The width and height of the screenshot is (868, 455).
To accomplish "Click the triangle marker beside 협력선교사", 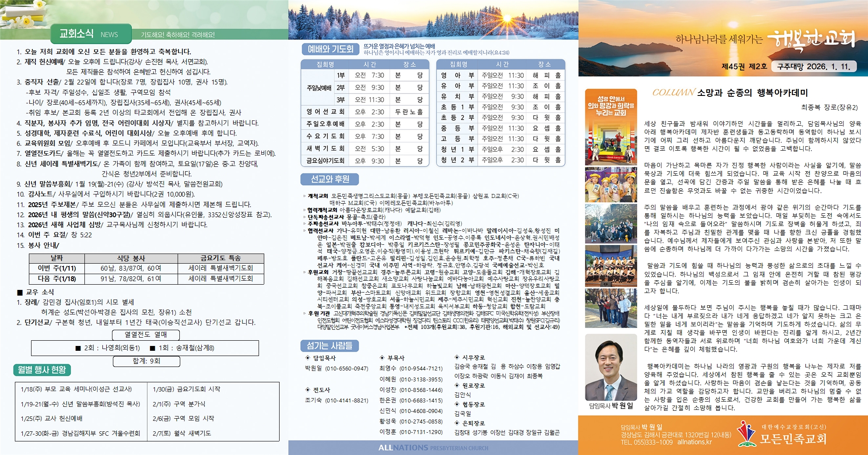I will pos(304,231).
